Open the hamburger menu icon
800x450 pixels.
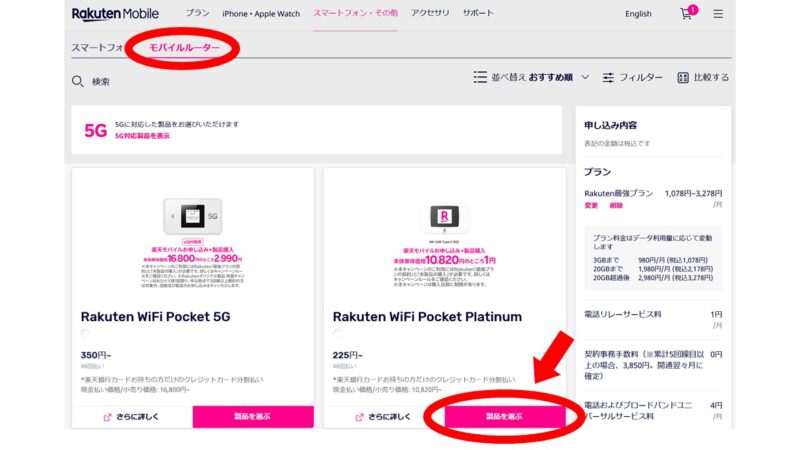tap(718, 14)
